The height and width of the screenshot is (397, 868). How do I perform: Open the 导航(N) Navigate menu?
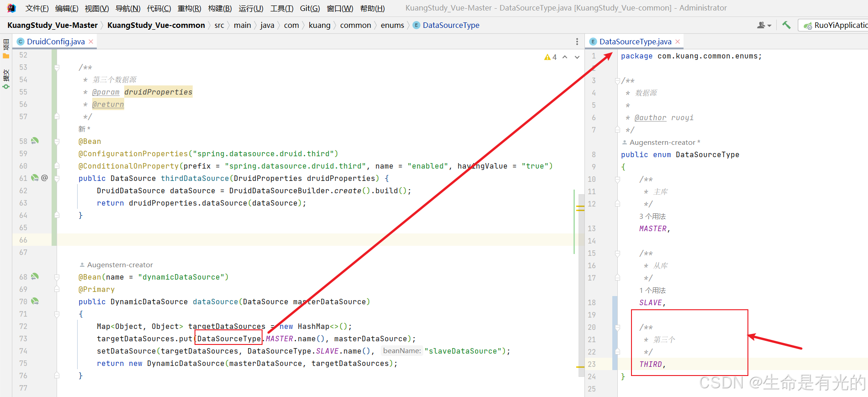pyautogui.click(x=128, y=8)
